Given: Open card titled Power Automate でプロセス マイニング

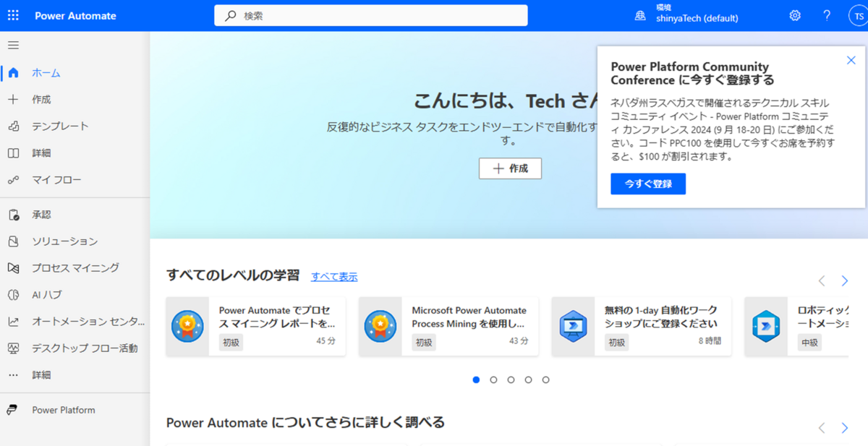Looking at the screenshot, I should click(x=255, y=326).
